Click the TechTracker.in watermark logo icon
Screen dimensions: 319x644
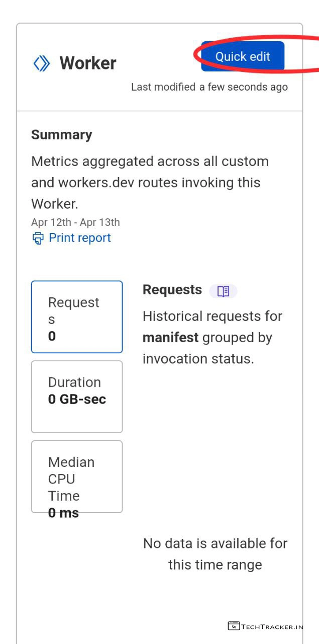coord(234,626)
